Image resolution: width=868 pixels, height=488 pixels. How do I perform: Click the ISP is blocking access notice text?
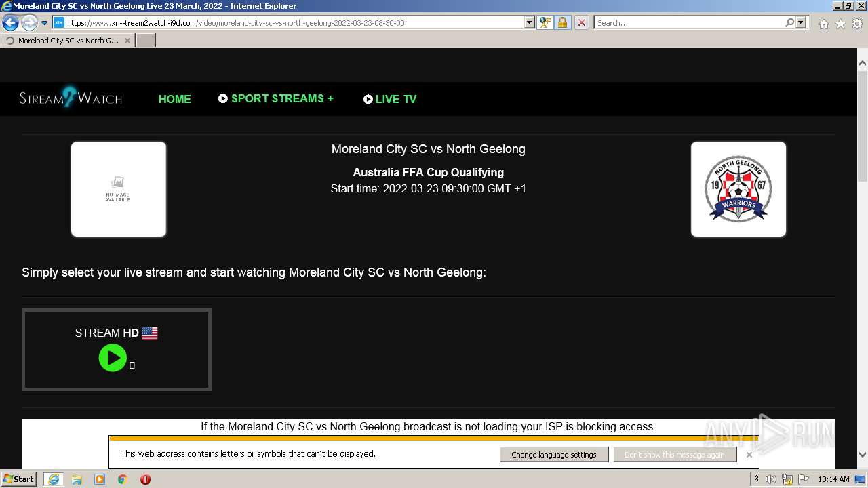point(429,427)
